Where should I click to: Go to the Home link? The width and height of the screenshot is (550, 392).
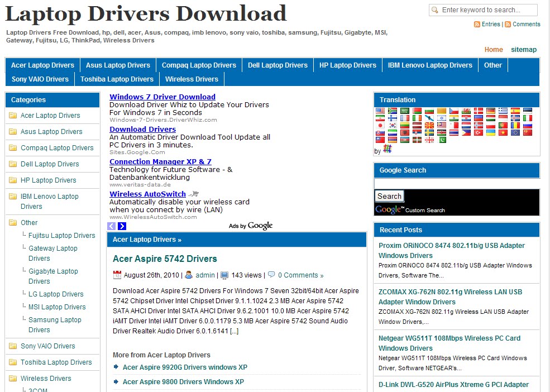pyautogui.click(x=494, y=50)
